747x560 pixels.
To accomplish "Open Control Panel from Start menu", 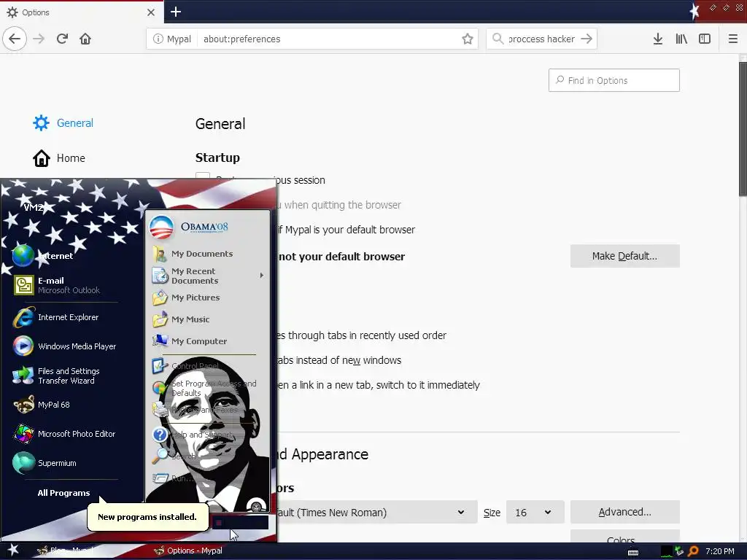I will click(x=186, y=366).
